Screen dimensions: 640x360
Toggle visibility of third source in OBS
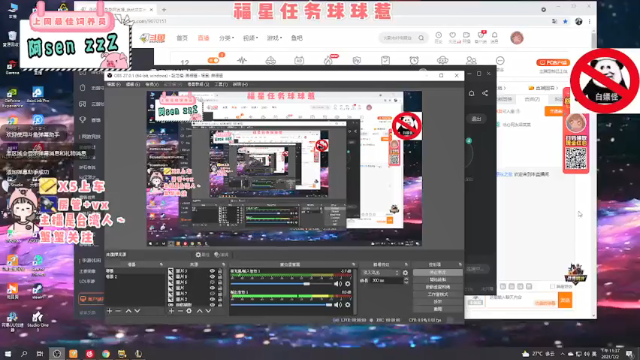point(212,282)
